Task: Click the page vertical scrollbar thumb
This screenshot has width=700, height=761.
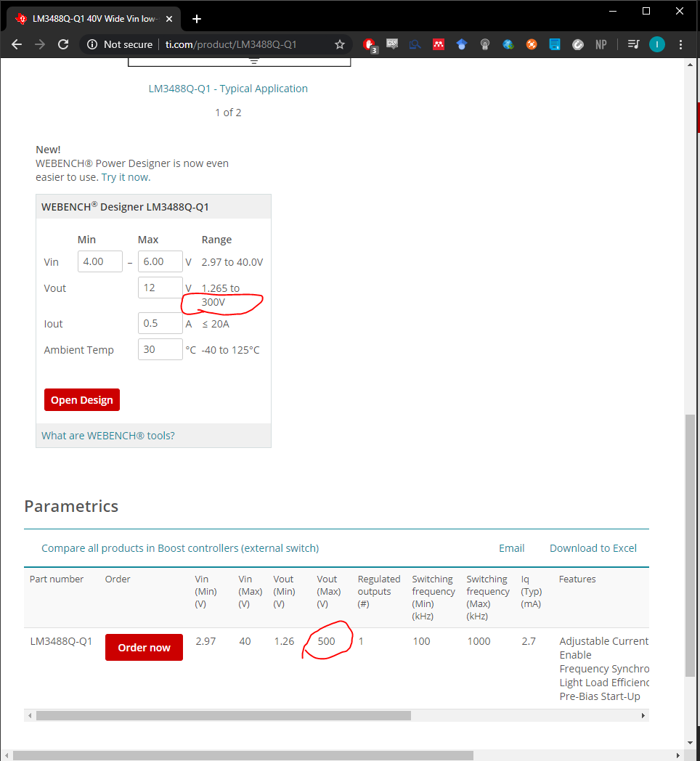Action: point(690,545)
